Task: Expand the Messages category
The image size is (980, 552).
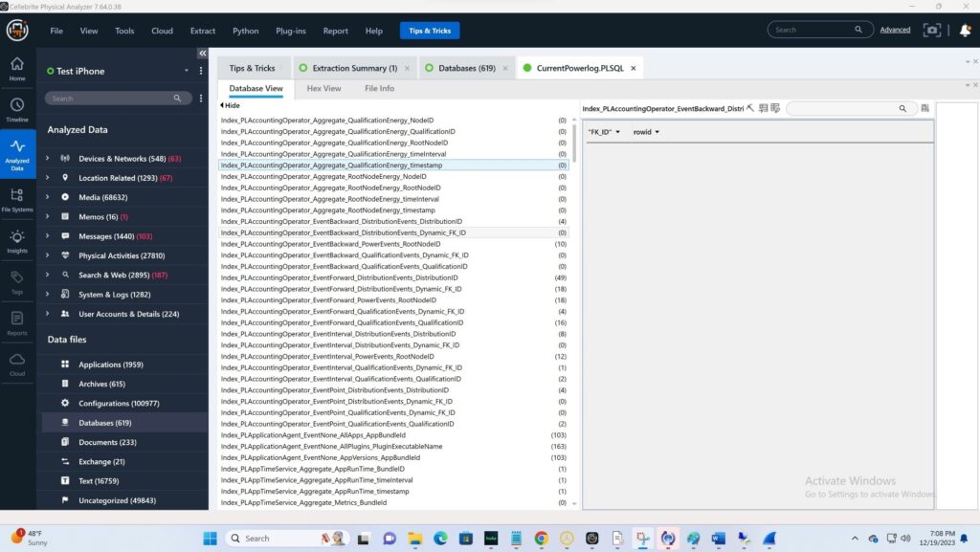Action: point(48,236)
